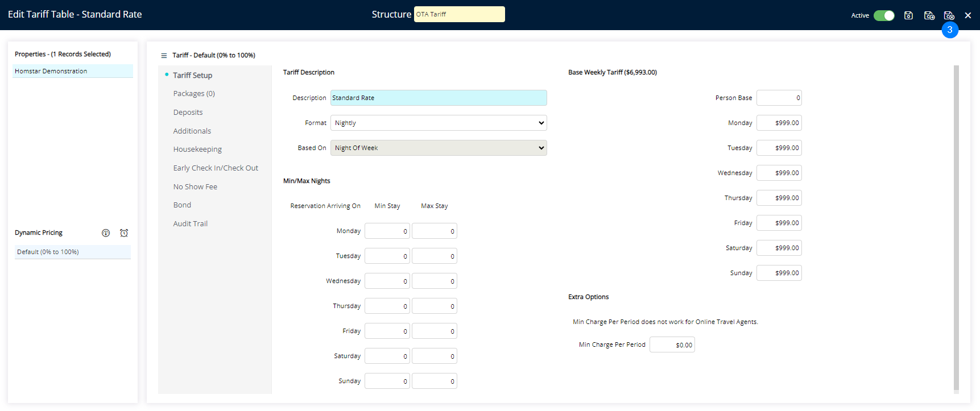The height and width of the screenshot is (411, 980).
Task: Click the Save disk icon
Action: pos(908,15)
